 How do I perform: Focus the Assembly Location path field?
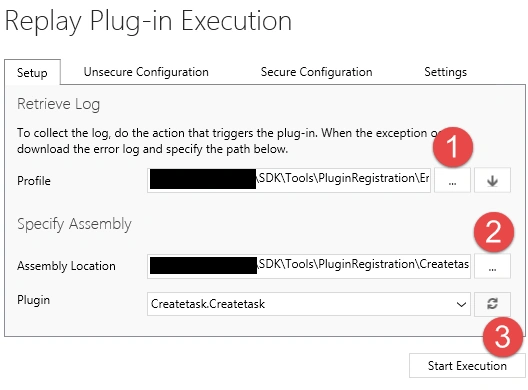tap(308, 266)
